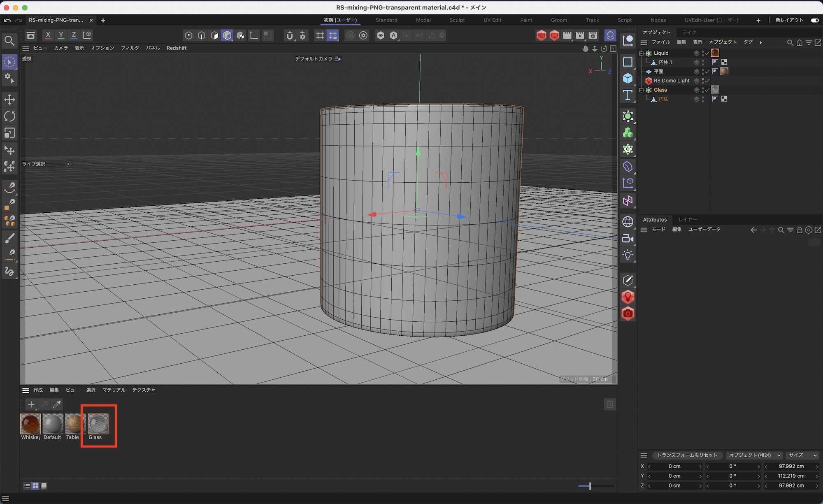Pick the material eyedropper tool
823x504 pixels.
(57, 404)
